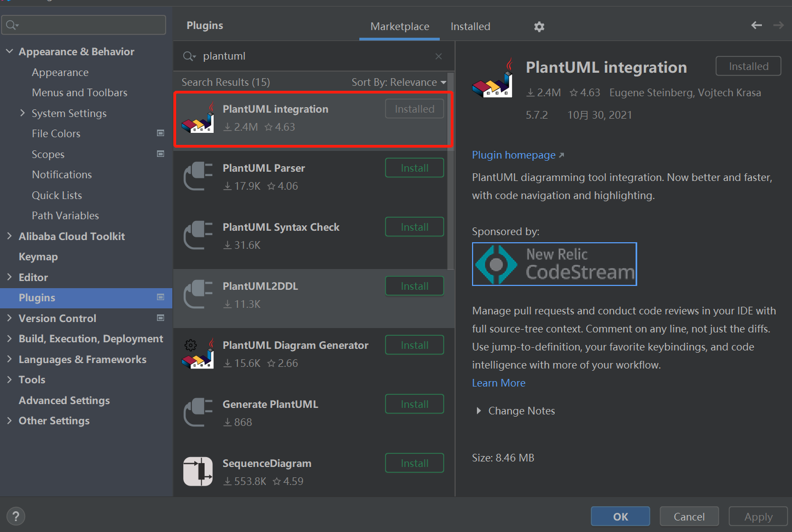Click the project-level icon beside Scopes
This screenshot has width=792, height=532.
coord(161,154)
